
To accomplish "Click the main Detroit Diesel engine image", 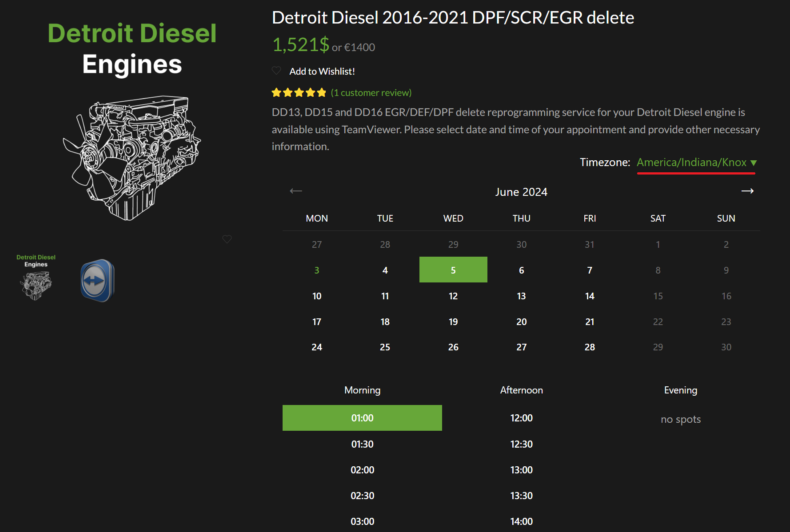I will [x=132, y=158].
